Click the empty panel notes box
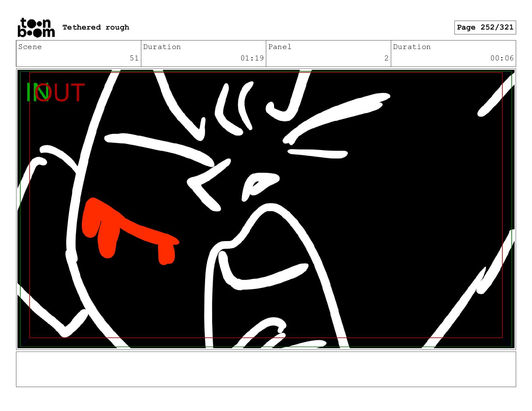The image size is (532, 411). 266,369
